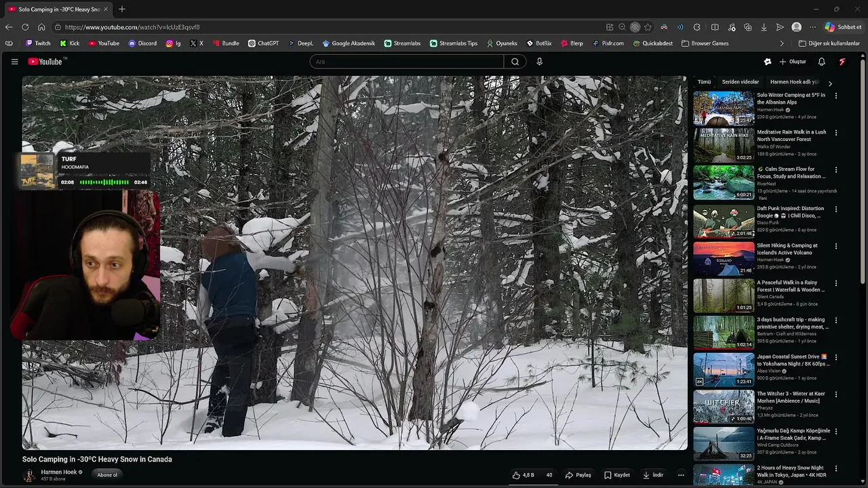
Task: Open menu for 3 days bushcraft trip
Action: (x=835, y=320)
